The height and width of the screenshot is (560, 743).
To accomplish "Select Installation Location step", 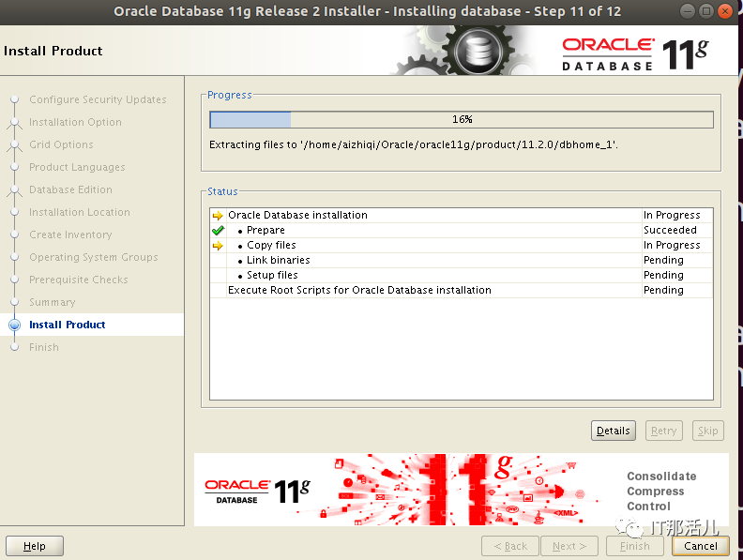I will [79, 212].
